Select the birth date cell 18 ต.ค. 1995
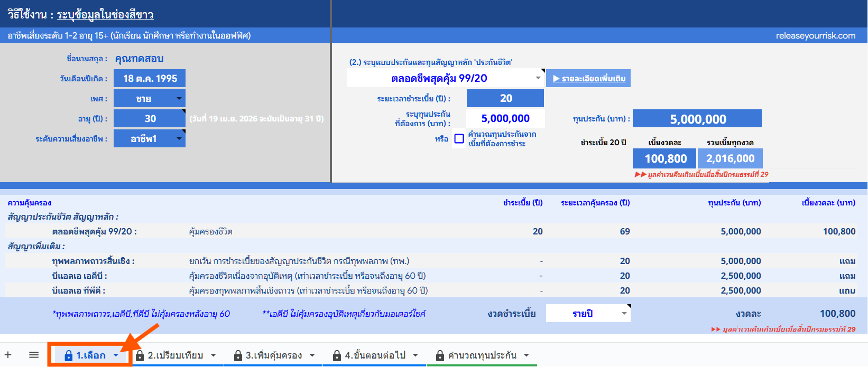 150,79
